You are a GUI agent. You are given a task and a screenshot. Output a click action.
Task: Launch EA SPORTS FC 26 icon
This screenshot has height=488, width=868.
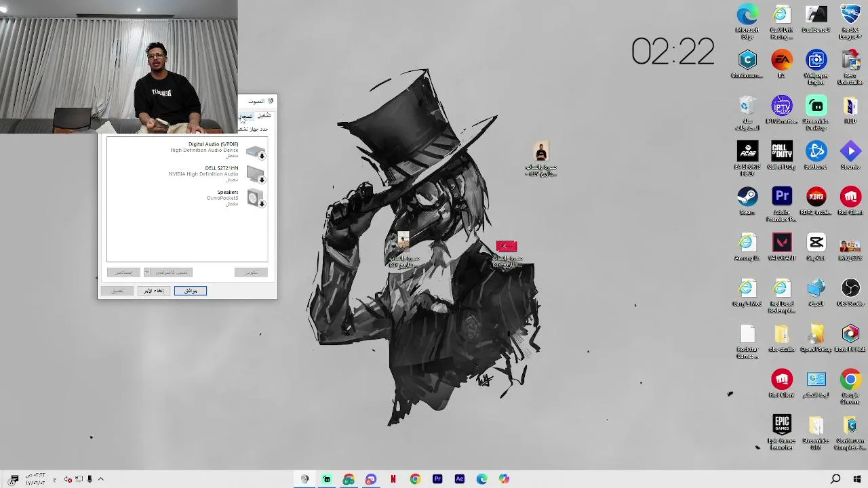(747, 159)
